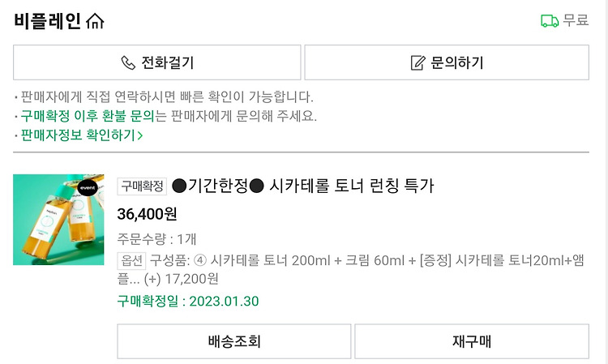
Task: Open the store home icon beside 비플레인
Action: (95, 21)
